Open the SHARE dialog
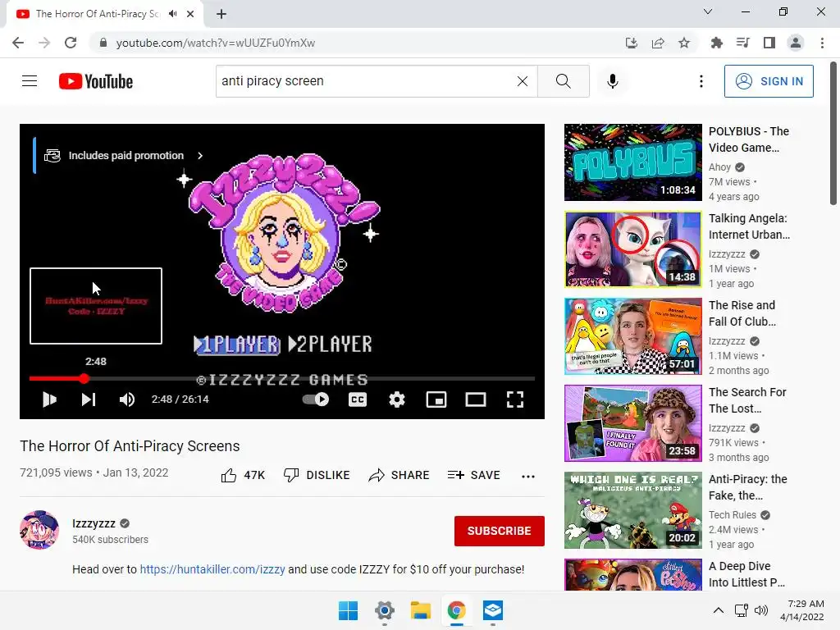Image resolution: width=840 pixels, height=630 pixels. pos(399,475)
